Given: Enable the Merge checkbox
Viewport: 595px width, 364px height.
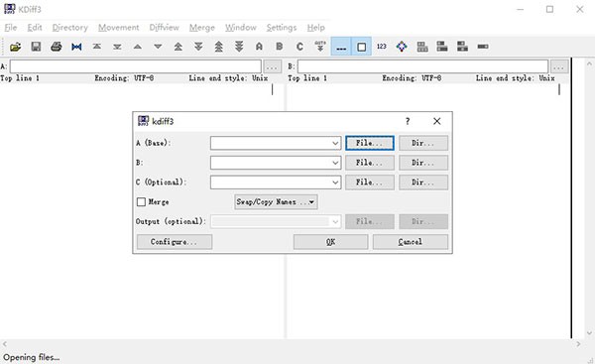Looking at the screenshot, I should (x=141, y=202).
